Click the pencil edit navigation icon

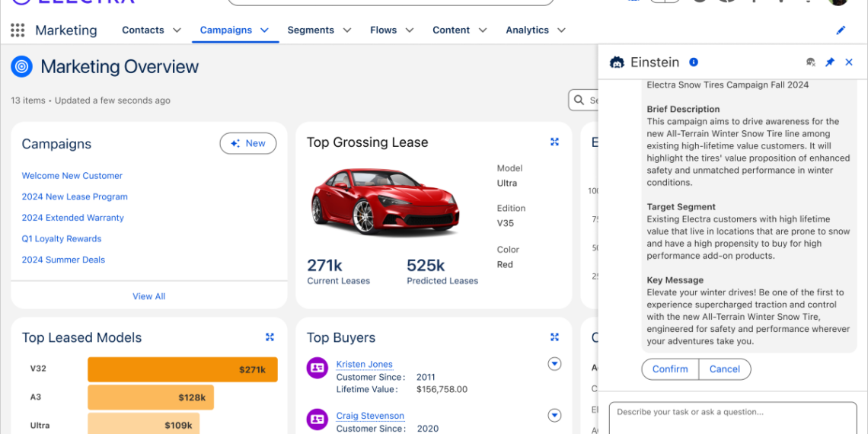point(841,30)
